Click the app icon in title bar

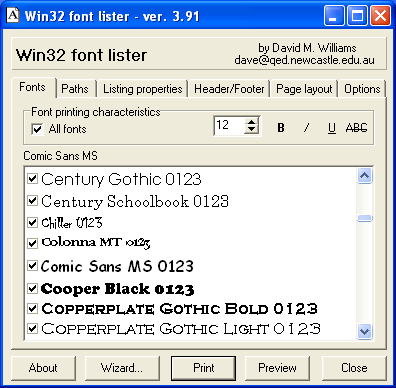(13, 16)
